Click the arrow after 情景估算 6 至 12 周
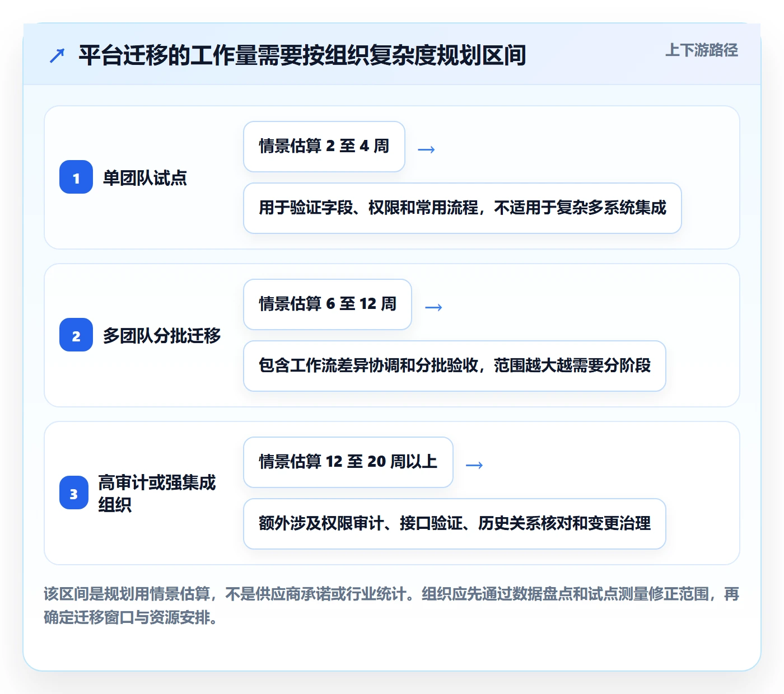This screenshot has height=694, width=784. pyautogui.click(x=433, y=307)
